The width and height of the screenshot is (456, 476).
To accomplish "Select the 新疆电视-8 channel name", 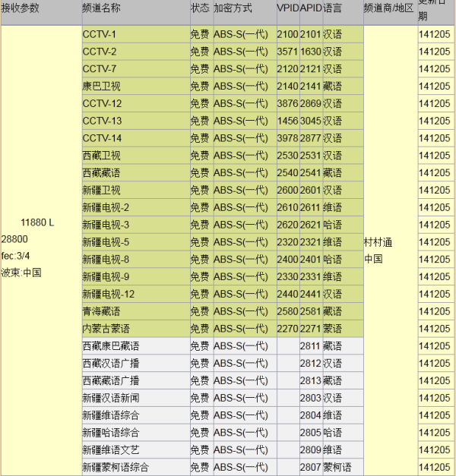I will (106, 259).
